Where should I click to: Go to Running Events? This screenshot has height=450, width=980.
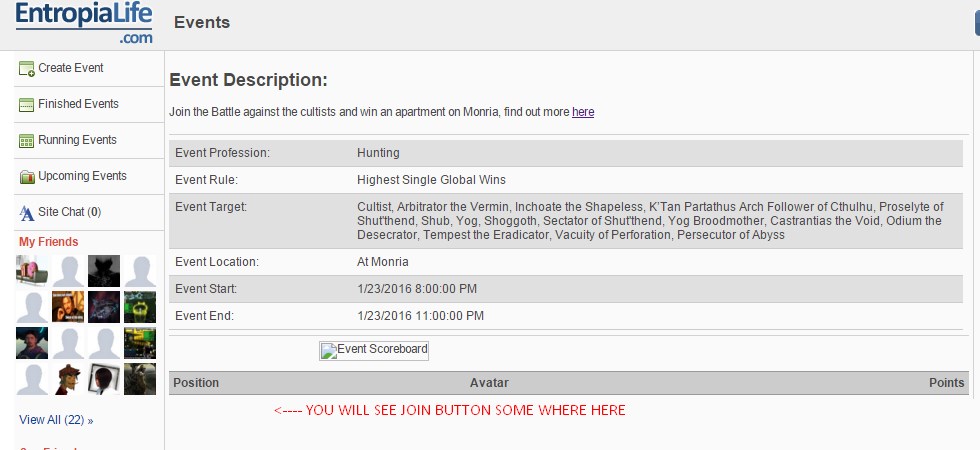pyautogui.click(x=77, y=140)
